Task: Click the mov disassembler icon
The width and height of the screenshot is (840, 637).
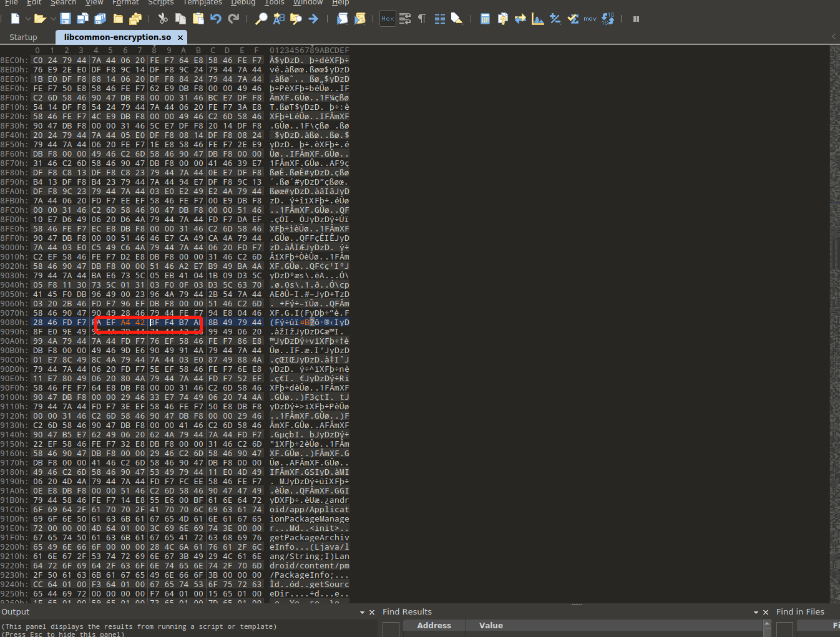Action: coord(590,19)
